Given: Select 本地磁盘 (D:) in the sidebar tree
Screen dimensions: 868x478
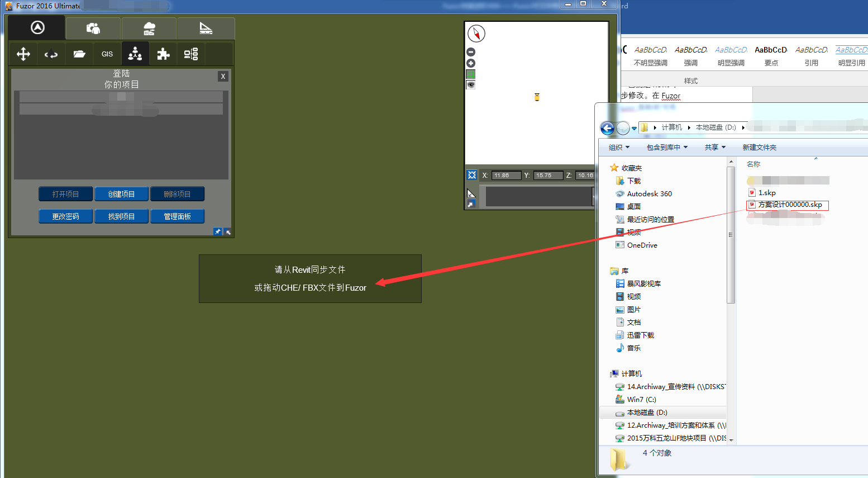Looking at the screenshot, I should (x=647, y=412).
